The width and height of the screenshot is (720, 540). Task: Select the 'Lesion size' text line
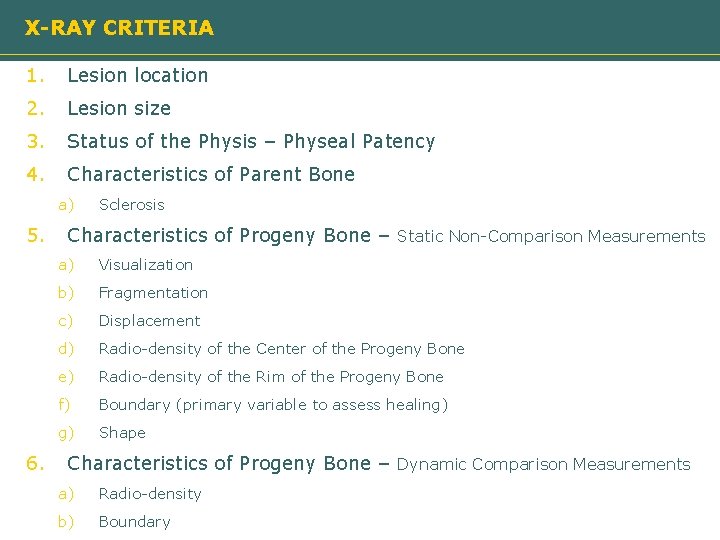tap(119, 108)
